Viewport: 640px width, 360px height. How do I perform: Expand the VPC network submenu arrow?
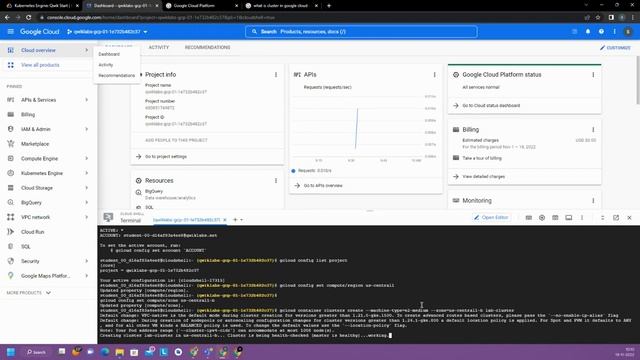87,217
